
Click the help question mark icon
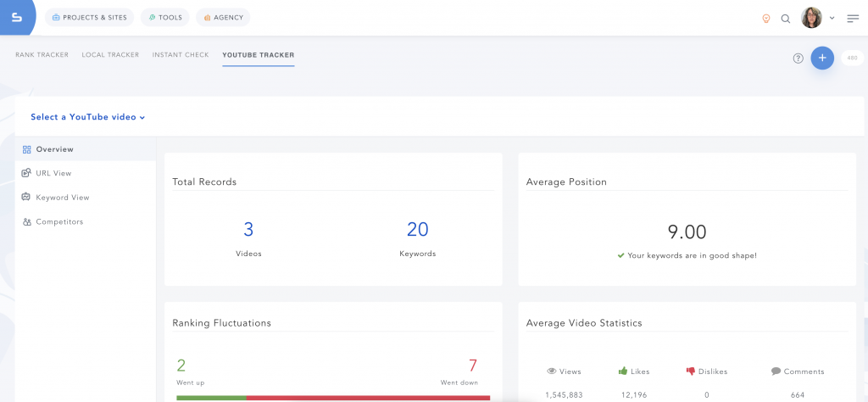798,59
